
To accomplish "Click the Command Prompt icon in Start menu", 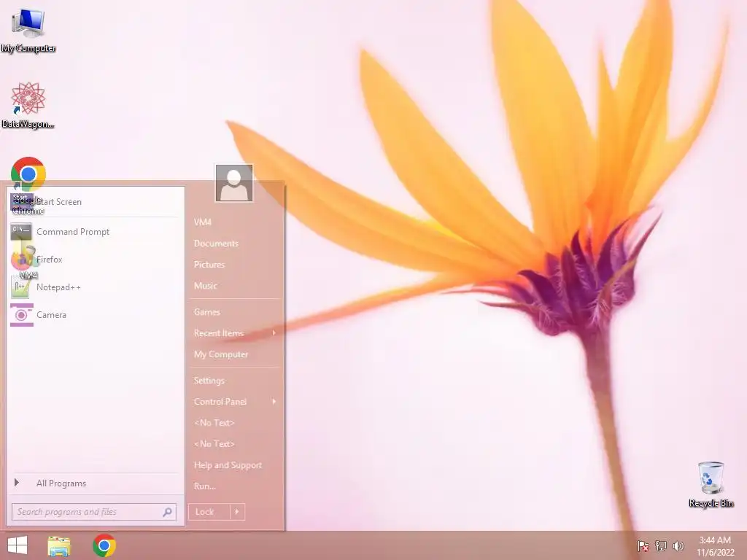I will click(x=21, y=231).
